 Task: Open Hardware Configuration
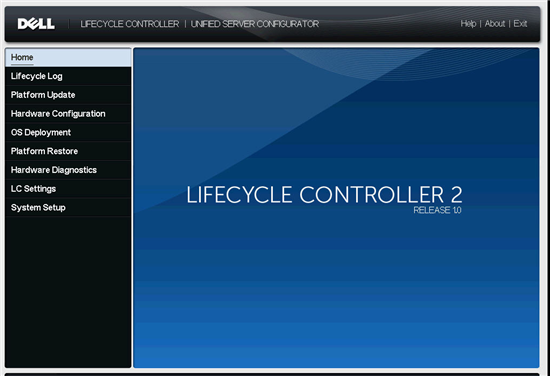coord(68,114)
